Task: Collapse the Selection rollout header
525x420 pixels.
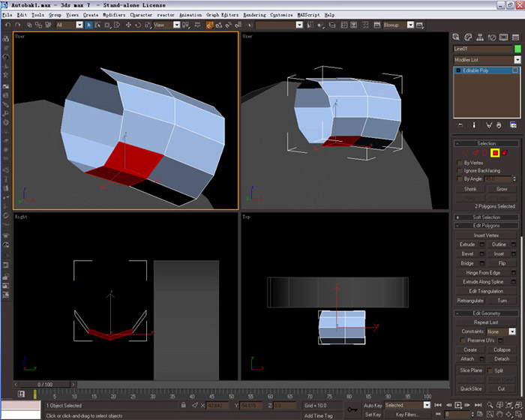Action: (x=486, y=143)
